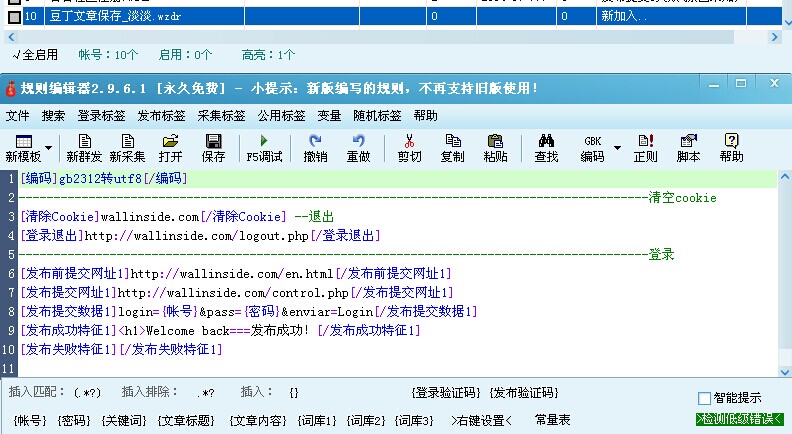792x434 pixels.
Task: Save the rule with 保存 icon
Action: click(213, 147)
